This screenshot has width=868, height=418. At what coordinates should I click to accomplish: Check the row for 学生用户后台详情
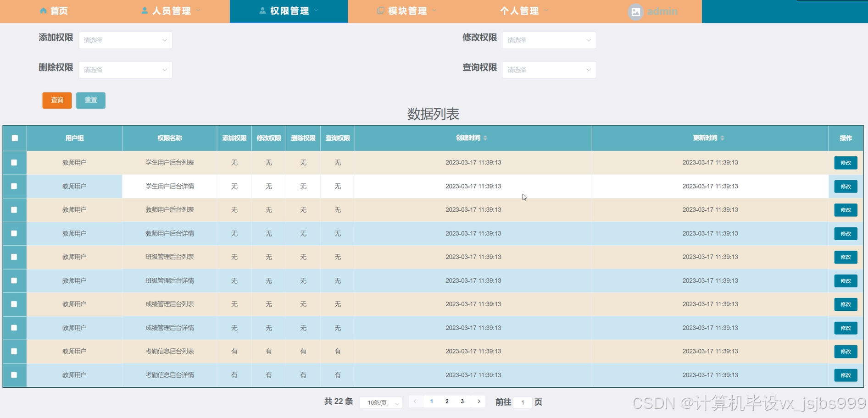(14, 186)
